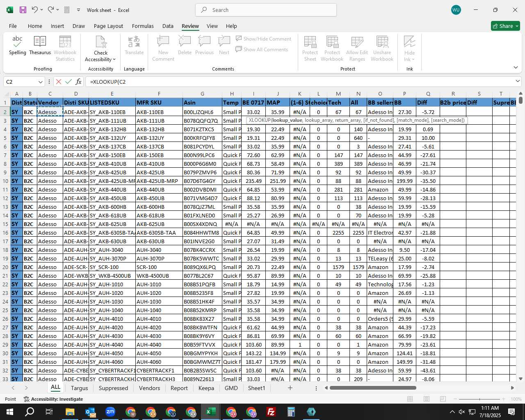Open the File menu
525x420 pixels.
13,26
